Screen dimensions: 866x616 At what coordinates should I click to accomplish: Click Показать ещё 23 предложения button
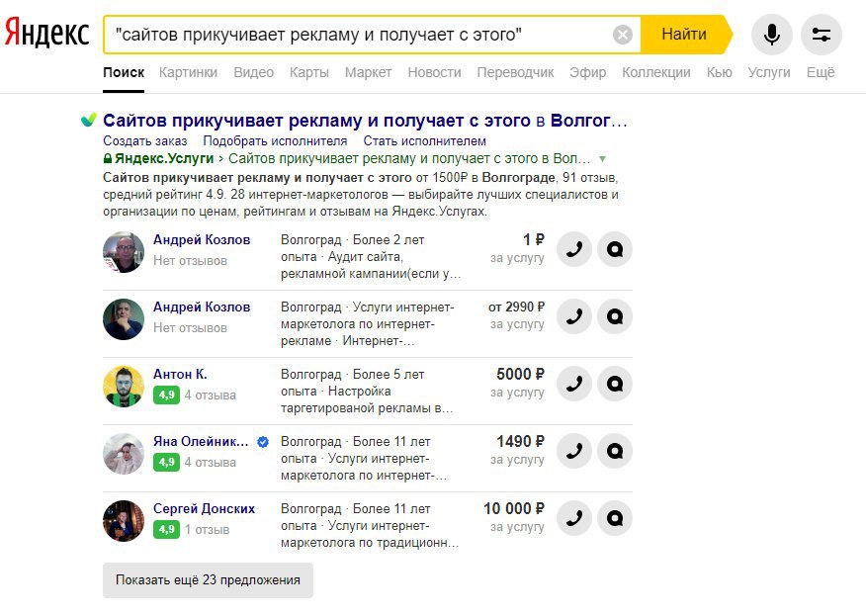coord(208,580)
